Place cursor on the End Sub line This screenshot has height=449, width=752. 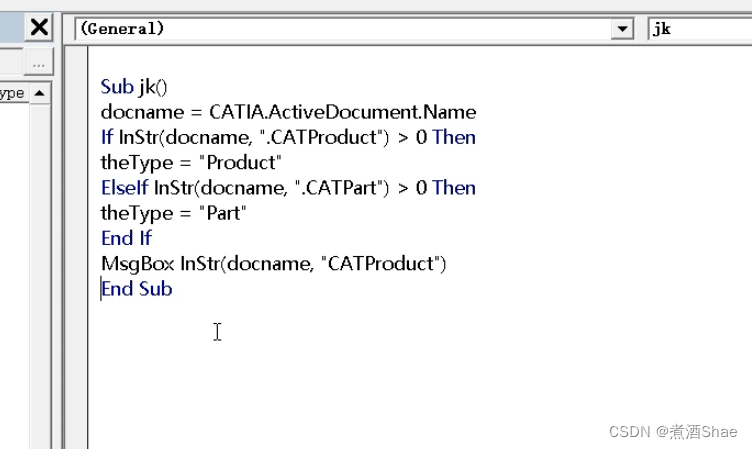[x=137, y=289]
